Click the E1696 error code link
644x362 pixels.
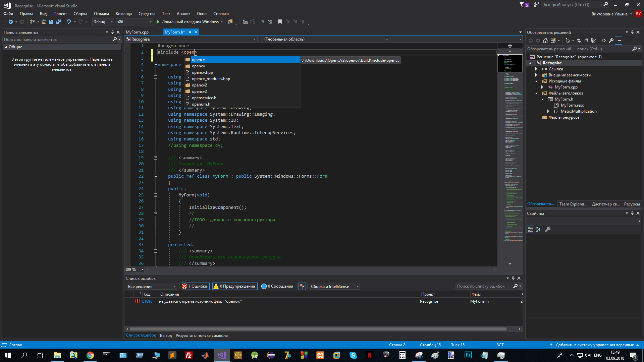[147, 301]
